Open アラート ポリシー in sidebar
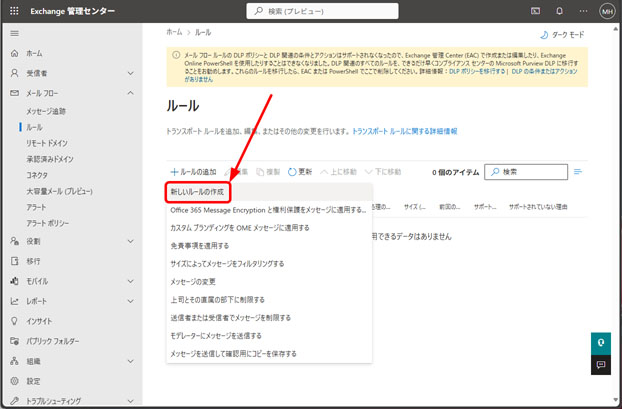The image size is (622, 409). 48,223
